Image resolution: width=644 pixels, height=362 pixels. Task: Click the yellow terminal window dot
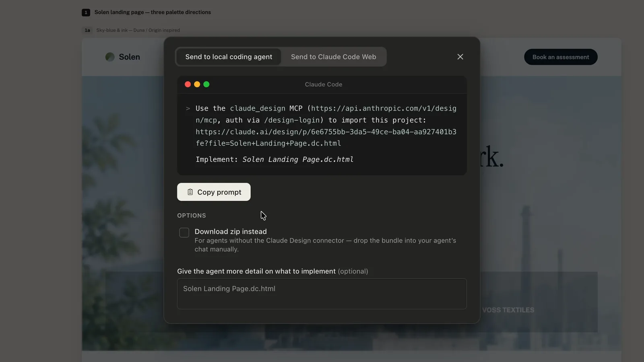(x=197, y=84)
